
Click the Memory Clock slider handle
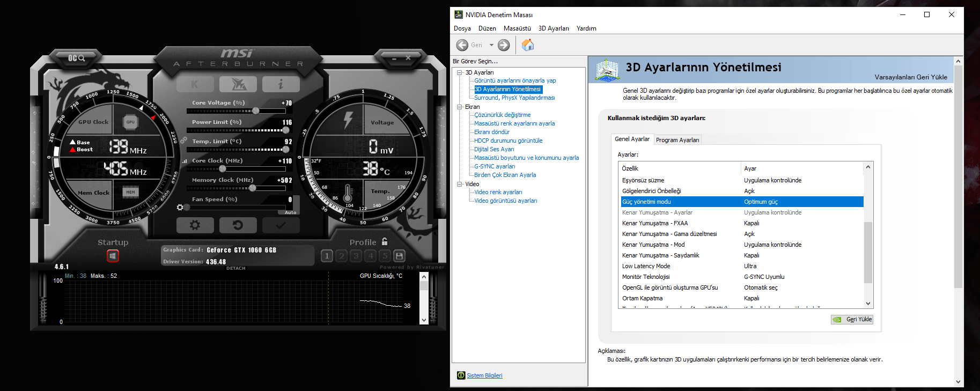pyautogui.click(x=253, y=188)
